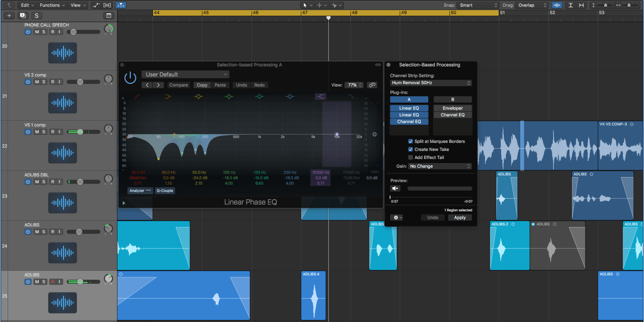Image resolution: width=644 pixels, height=322 pixels.
Task: Click the link icon beside View percentage
Action: pyautogui.click(x=372, y=85)
